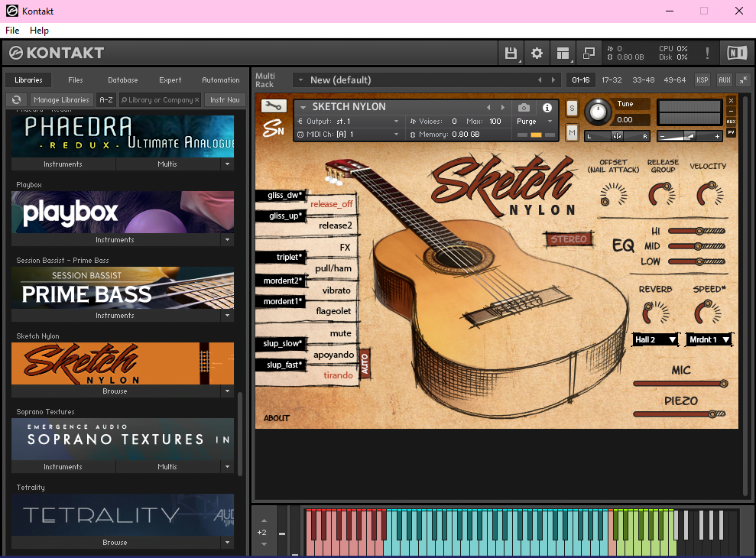This screenshot has width=756, height=558.
Task: Click the wrench edit instrument icon
Action: (x=274, y=107)
